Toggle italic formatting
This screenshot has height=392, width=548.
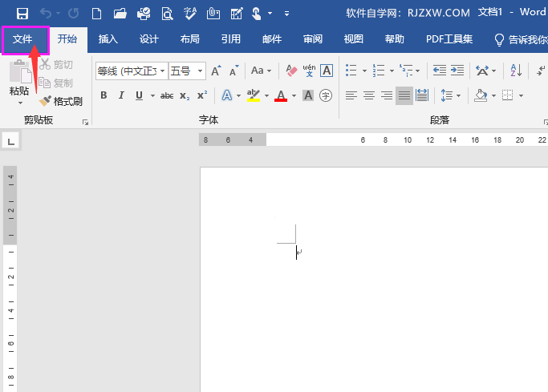[x=121, y=95]
